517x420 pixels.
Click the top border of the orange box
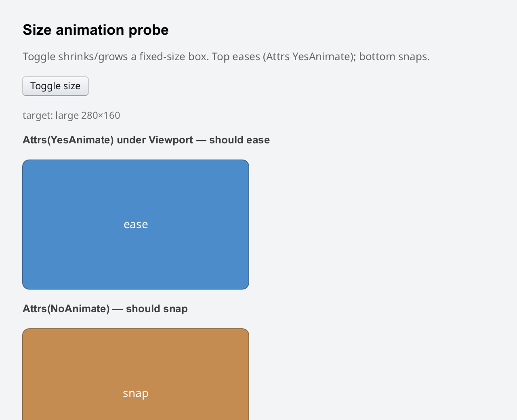click(x=136, y=329)
